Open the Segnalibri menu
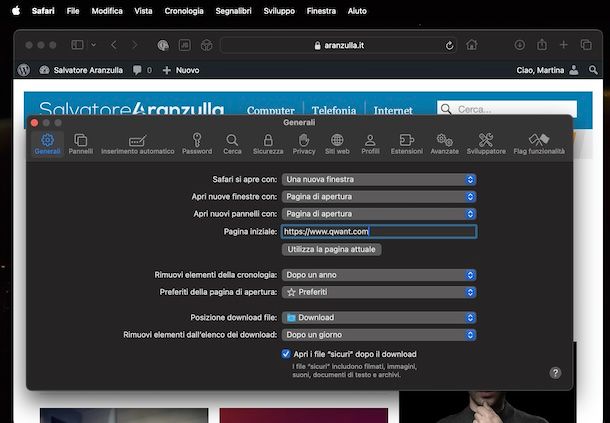This screenshot has width=610, height=423. pyautogui.click(x=233, y=11)
